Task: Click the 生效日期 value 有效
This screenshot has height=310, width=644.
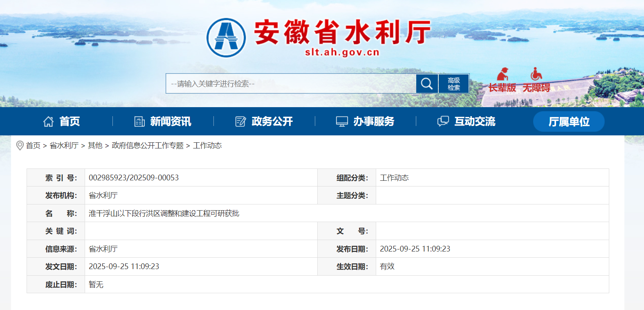Action: [x=387, y=267]
